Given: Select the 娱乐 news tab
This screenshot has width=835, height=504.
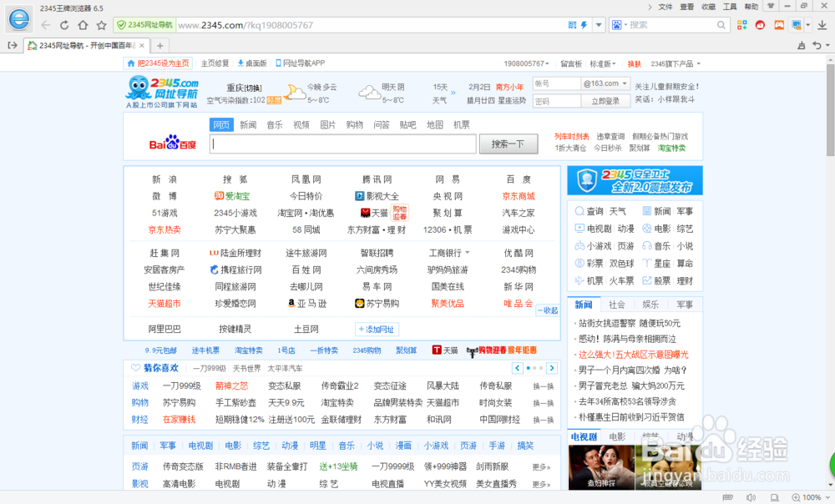Looking at the screenshot, I should point(650,305).
